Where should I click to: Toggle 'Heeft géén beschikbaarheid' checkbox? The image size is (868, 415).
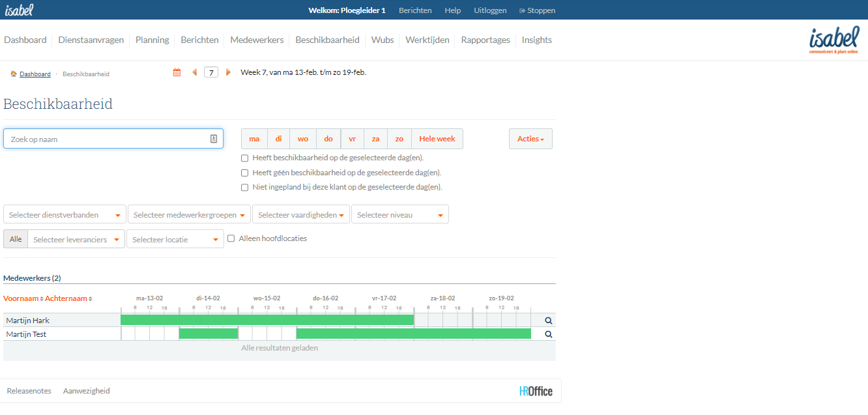click(x=245, y=173)
